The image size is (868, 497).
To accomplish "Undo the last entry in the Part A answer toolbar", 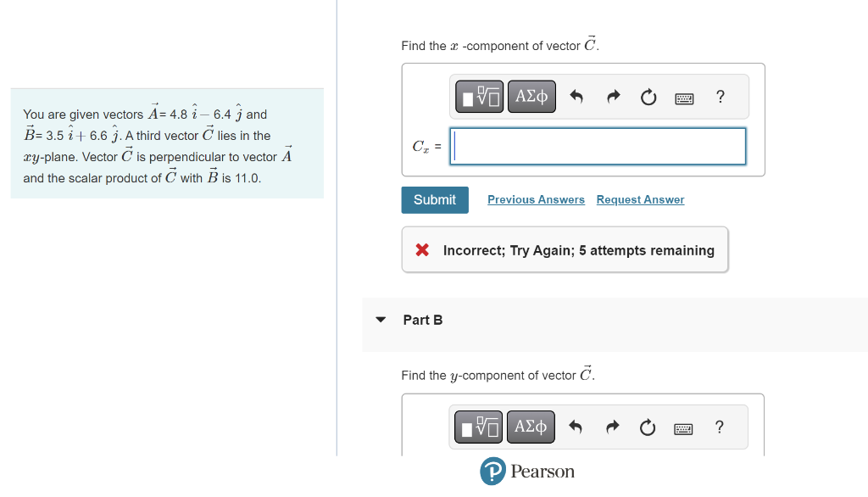I will click(576, 96).
